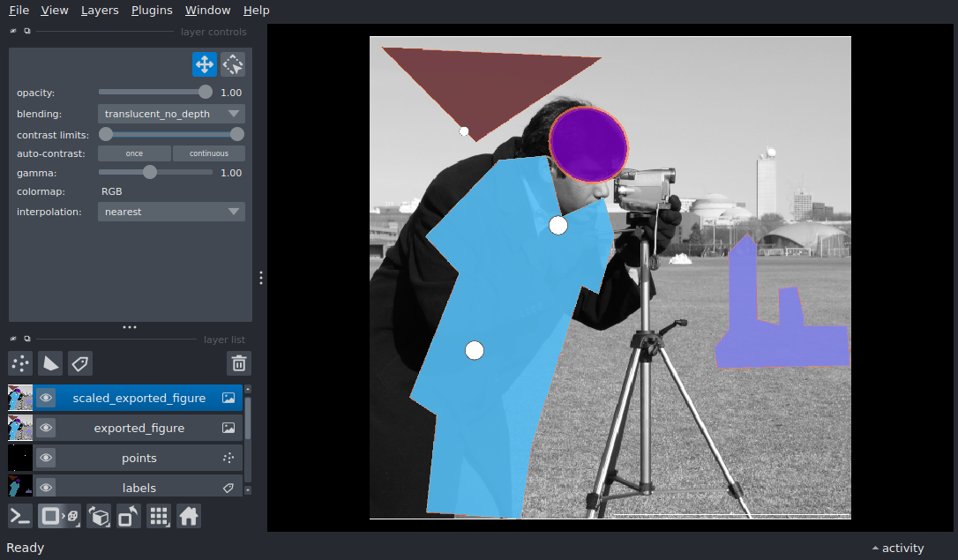Click the contrast limits lower handle
This screenshot has height=560, width=958.
[x=106, y=134]
